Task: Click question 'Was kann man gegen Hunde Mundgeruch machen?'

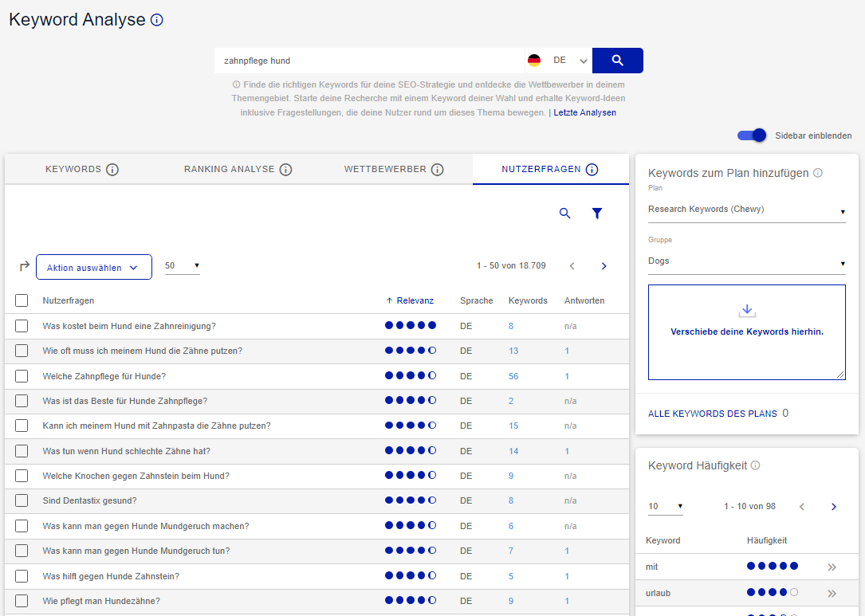Action: [x=146, y=526]
